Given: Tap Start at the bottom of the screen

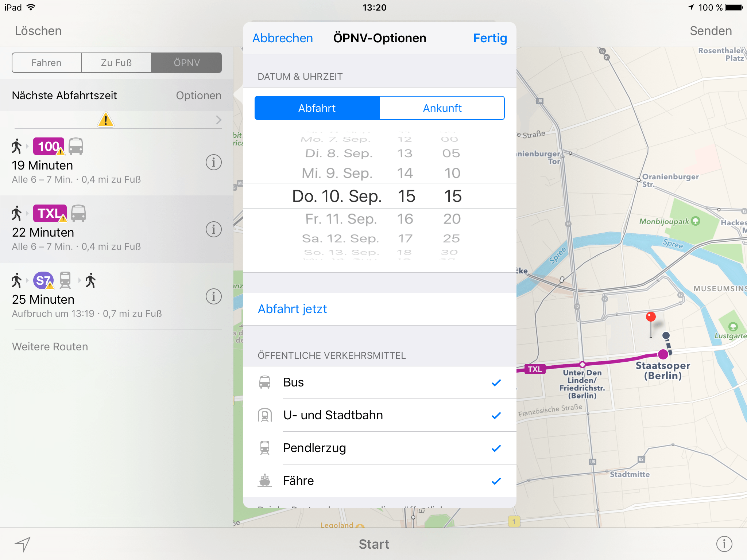Looking at the screenshot, I should pos(373,544).
